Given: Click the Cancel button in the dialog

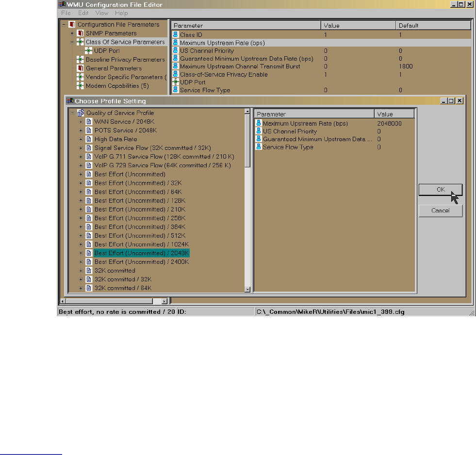Looking at the screenshot, I should [441, 211].
